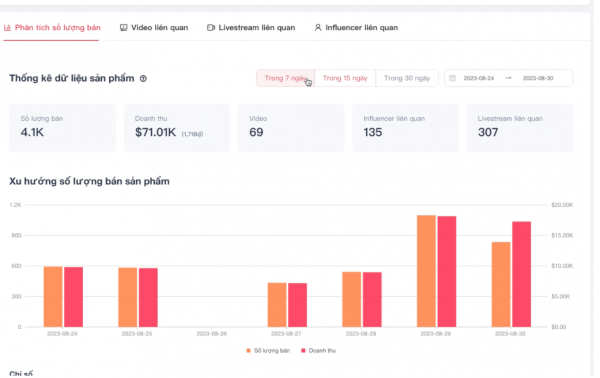Click the orange sales bar for 2023-08-29
Viewport: 600px width, 378px height.
426,271
